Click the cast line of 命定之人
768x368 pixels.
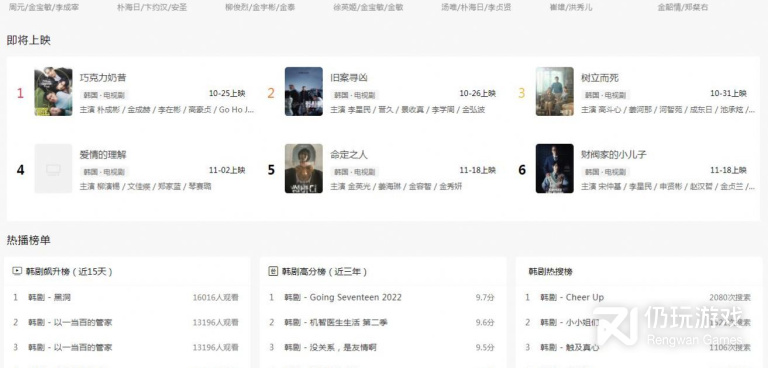point(396,186)
